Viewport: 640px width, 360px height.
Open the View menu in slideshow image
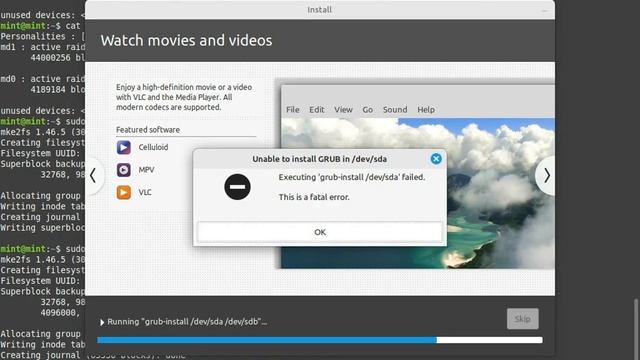(343, 110)
